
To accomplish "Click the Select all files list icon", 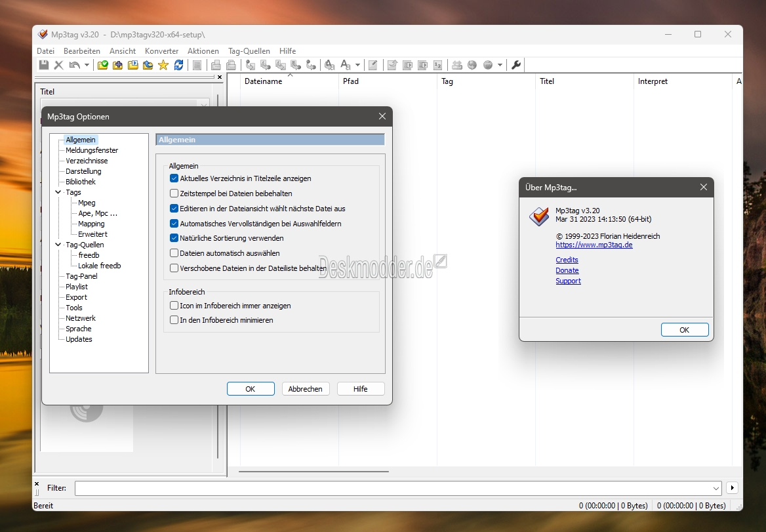I will [x=197, y=65].
